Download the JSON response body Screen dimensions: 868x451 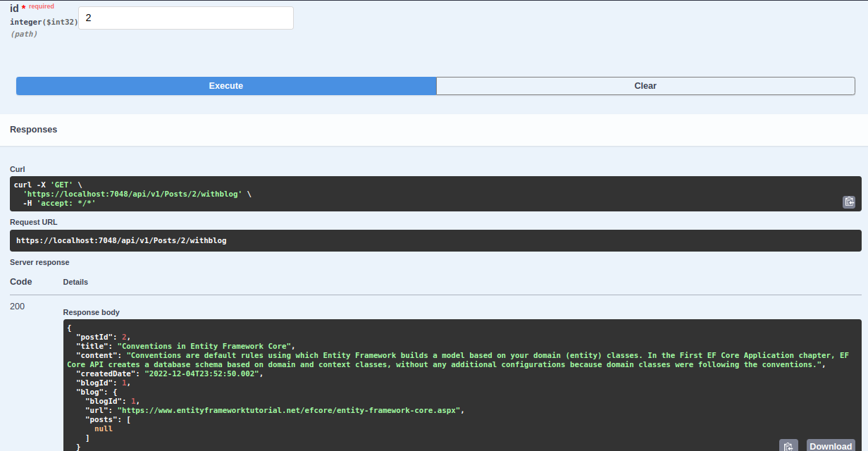point(831,445)
